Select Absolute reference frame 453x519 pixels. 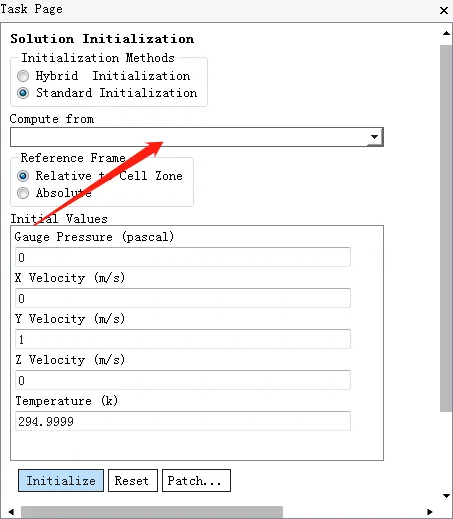23,193
